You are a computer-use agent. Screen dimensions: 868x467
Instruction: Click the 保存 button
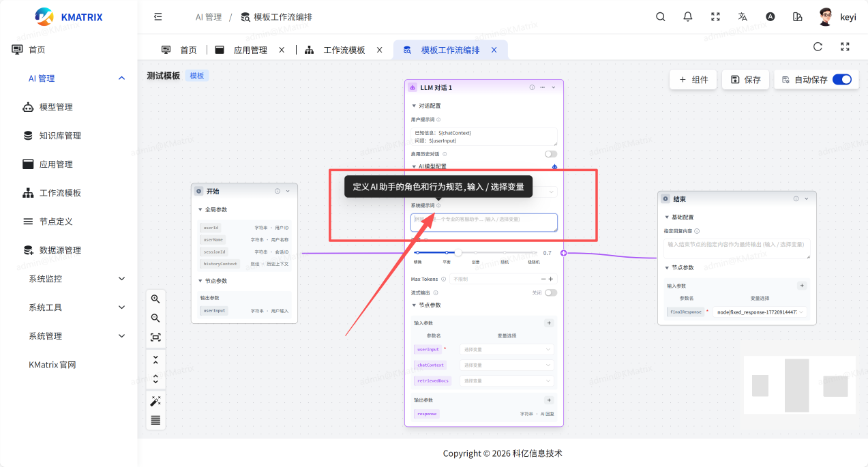coord(745,80)
